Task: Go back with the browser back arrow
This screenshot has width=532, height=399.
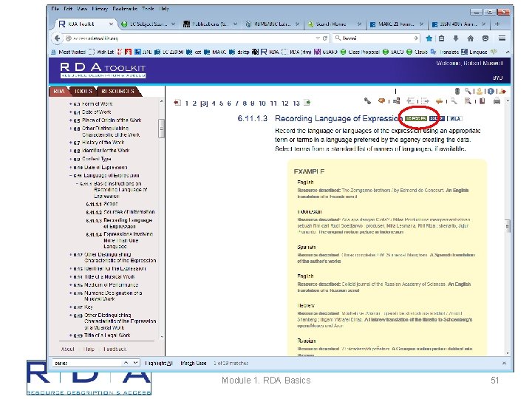Action: pos(58,38)
